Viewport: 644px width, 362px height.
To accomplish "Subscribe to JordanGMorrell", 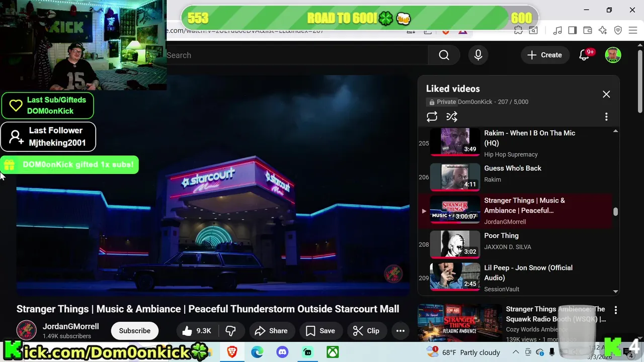I will click(134, 331).
